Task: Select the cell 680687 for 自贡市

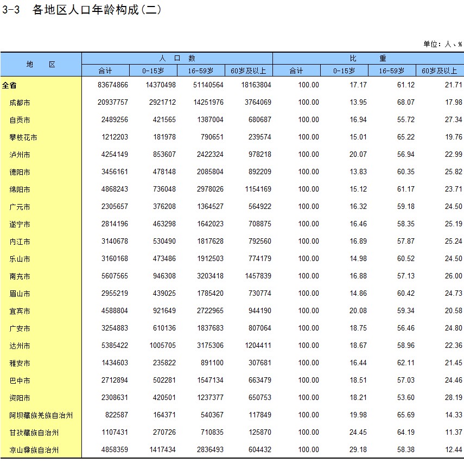Action: click(x=260, y=119)
